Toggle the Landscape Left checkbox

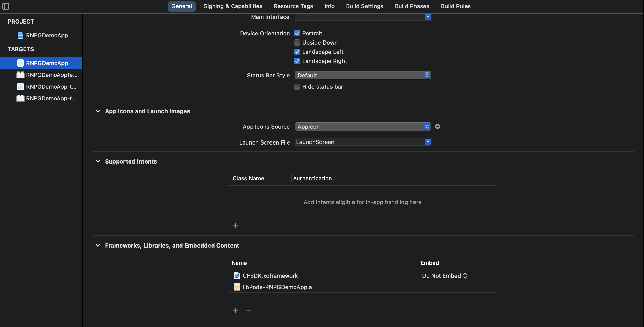[x=297, y=52]
